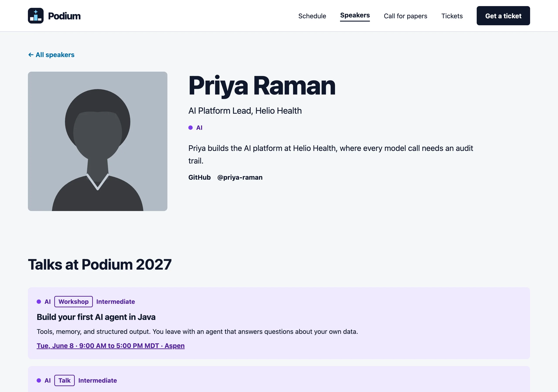Screen dimensions: 558x392
Task: Open the Tue, June 8 Aspen schedule link
Action: pyautogui.click(x=111, y=346)
